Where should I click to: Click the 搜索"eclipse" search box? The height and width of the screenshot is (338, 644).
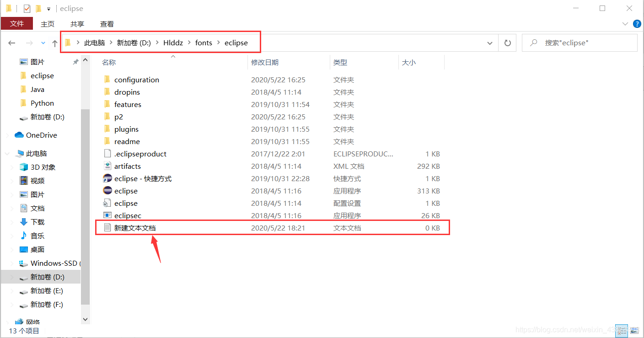pyautogui.click(x=580, y=43)
